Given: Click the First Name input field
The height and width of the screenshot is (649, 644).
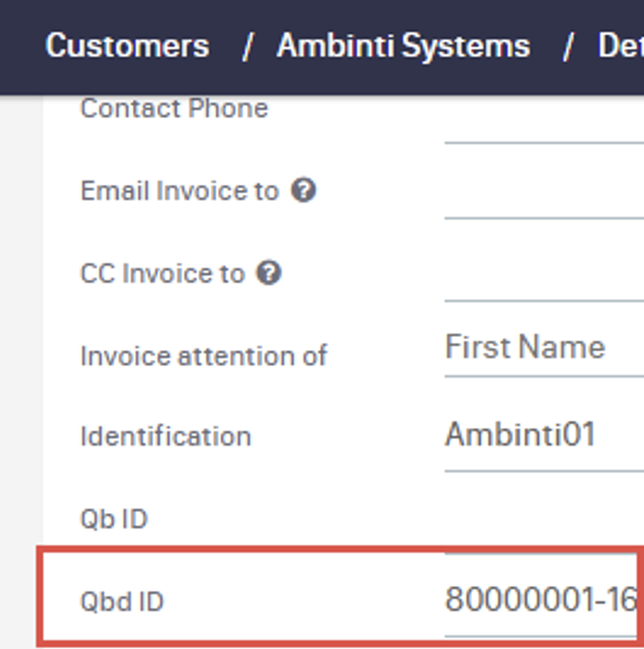Looking at the screenshot, I should click(x=543, y=347).
